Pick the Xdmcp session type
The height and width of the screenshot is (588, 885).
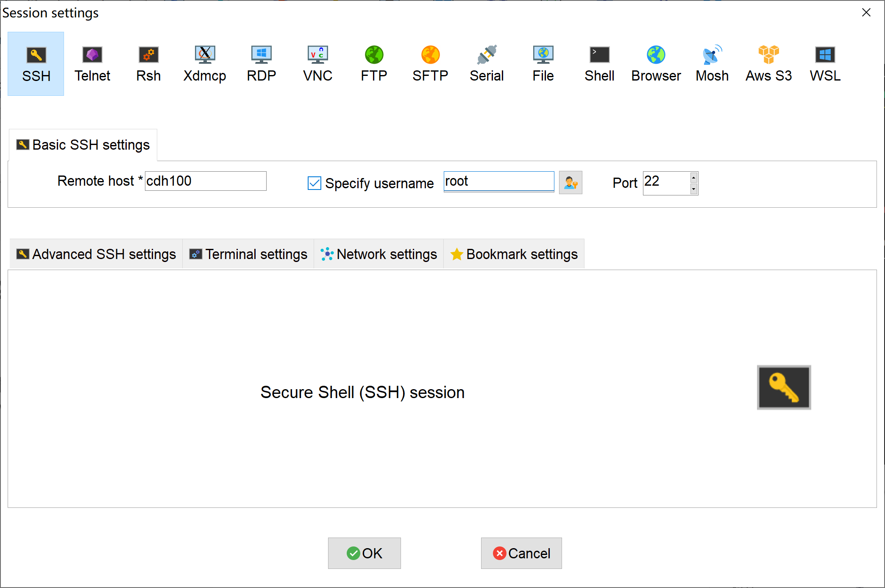point(205,64)
